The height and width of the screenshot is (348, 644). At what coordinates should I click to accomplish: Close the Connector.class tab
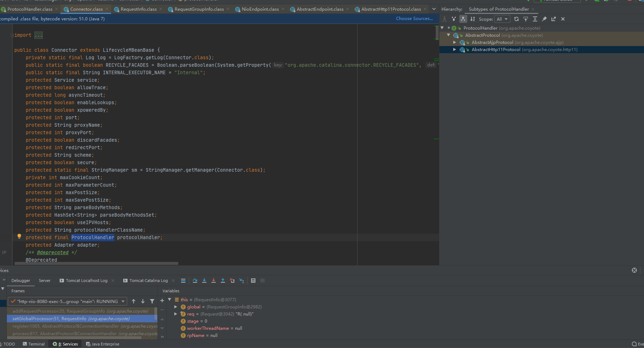(x=107, y=9)
